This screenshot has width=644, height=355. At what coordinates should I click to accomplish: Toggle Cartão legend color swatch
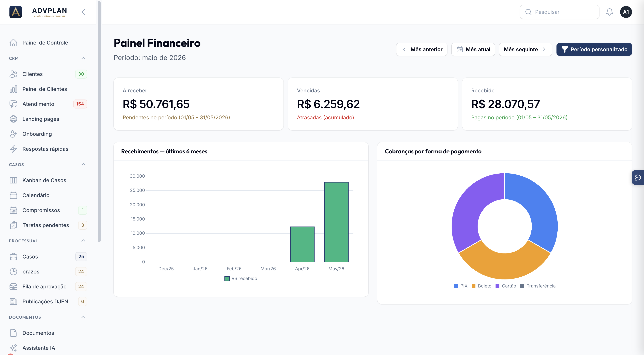pos(497,286)
